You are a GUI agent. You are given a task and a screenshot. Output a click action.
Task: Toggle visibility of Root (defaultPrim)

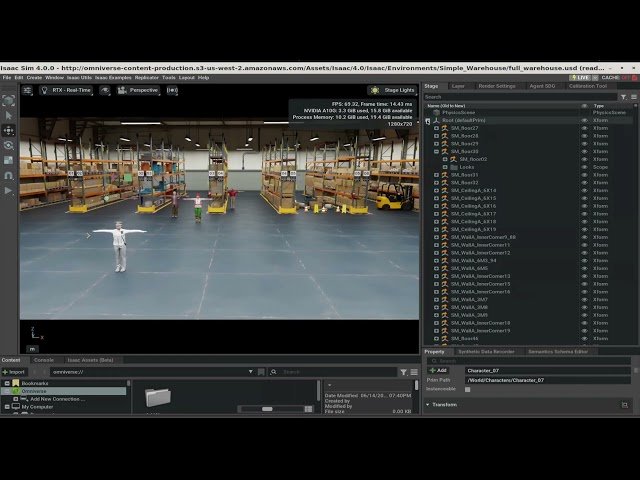point(584,120)
